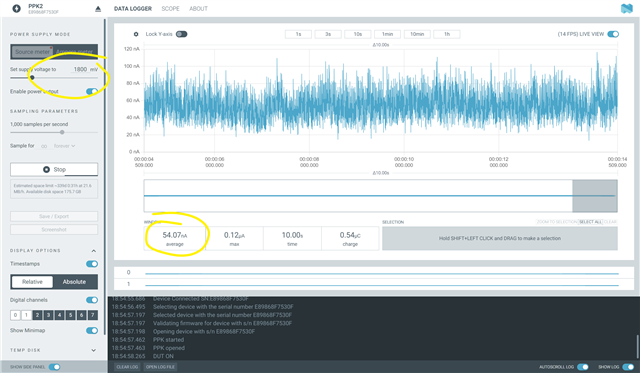Adjust the supply voltage slider handle
The width and height of the screenshot is (640, 373).
(32, 78)
